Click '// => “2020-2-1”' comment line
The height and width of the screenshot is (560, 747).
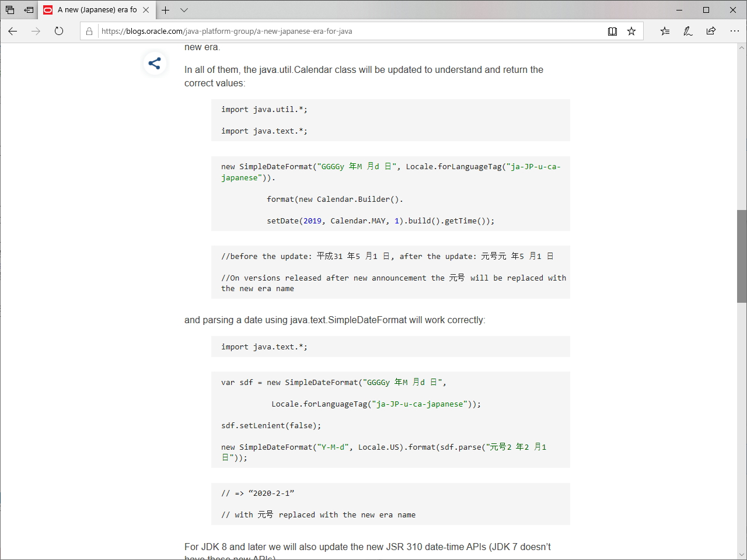[x=258, y=494]
